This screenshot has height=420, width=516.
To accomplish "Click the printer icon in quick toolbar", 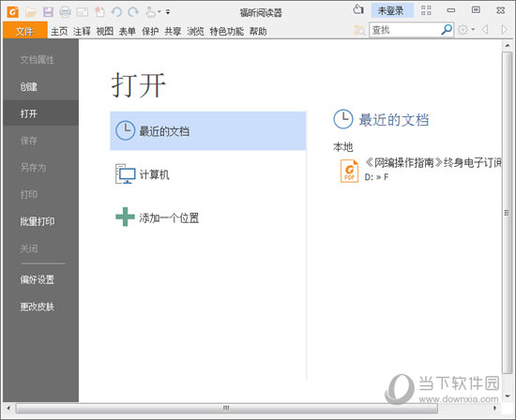I will pyautogui.click(x=65, y=12).
